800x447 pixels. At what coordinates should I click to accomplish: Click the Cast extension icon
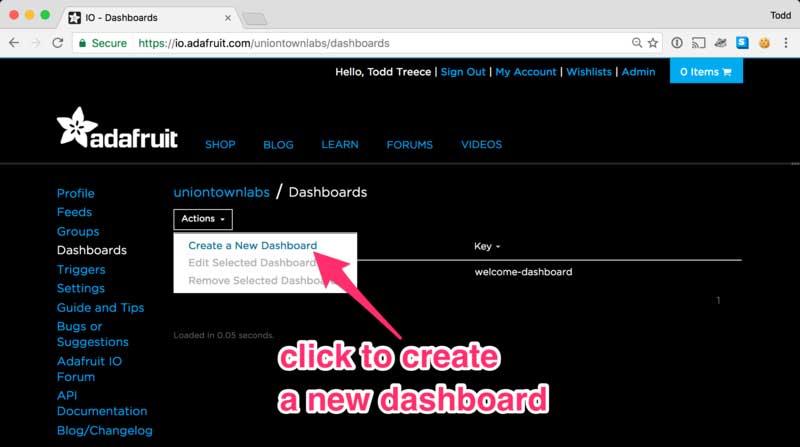pyautogui.click(x=699, y=43)
